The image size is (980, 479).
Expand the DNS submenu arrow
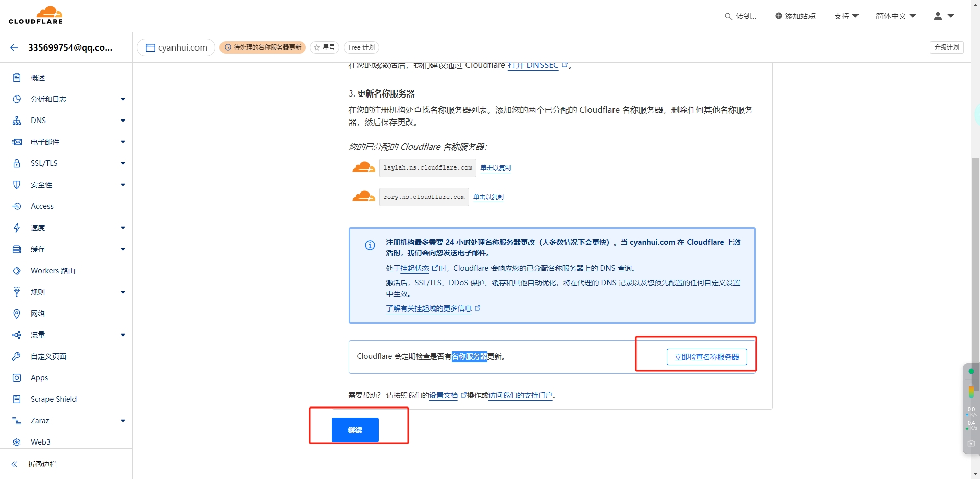[123, 121]
